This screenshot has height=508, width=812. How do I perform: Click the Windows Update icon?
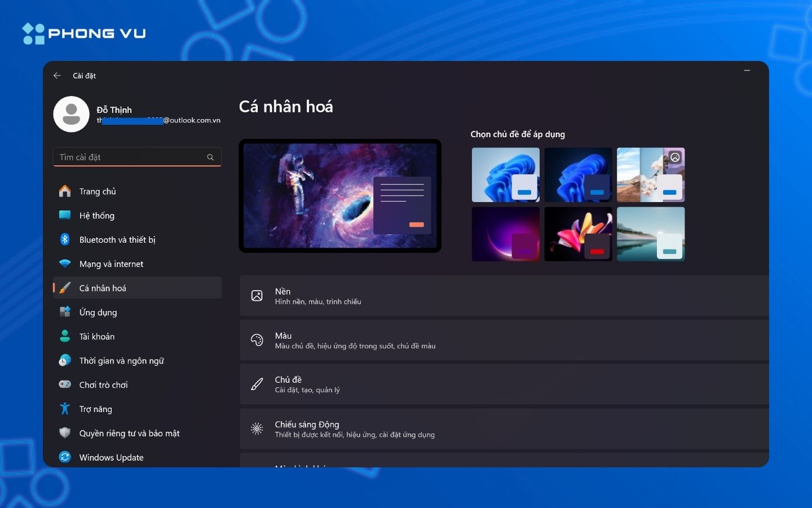click(x=65, y=457)
